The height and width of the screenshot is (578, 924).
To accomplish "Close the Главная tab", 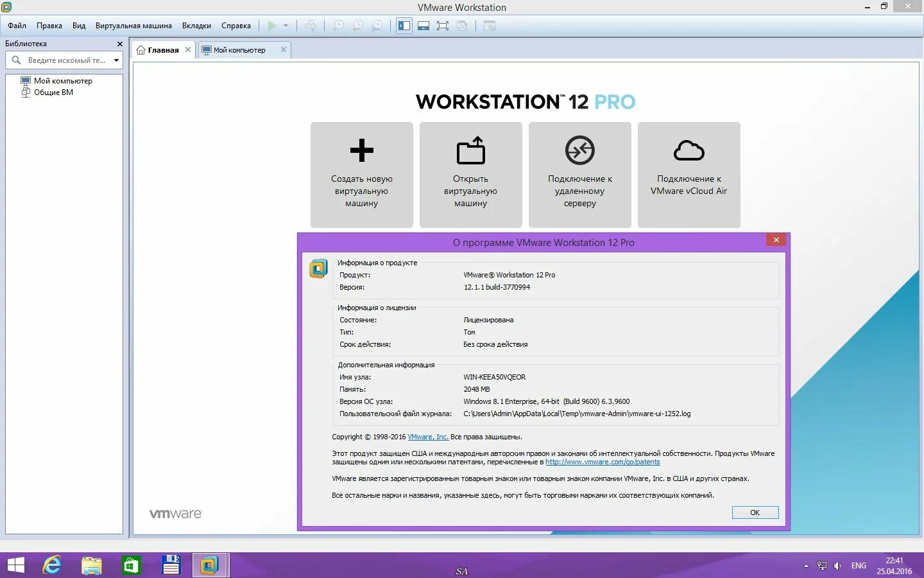I will (188, 49).
